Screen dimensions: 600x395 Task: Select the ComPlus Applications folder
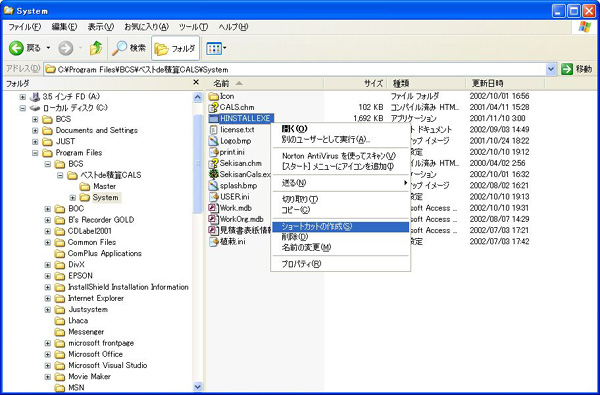click(x=98, y=253)
